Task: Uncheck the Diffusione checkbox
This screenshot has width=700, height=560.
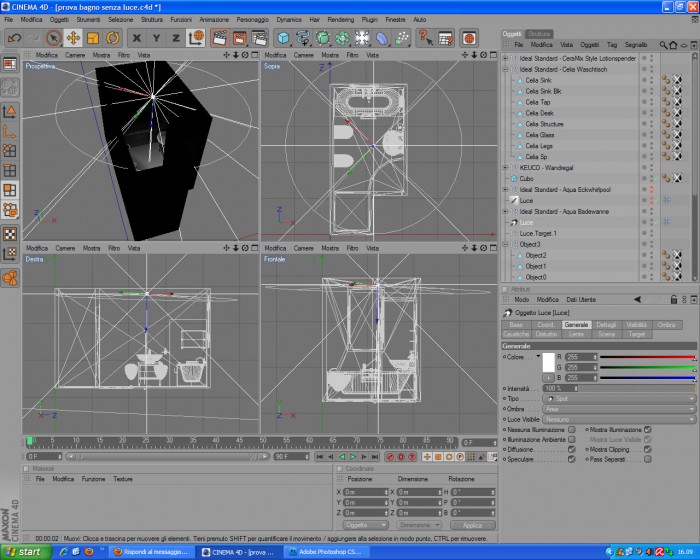Action: [571, 449]
